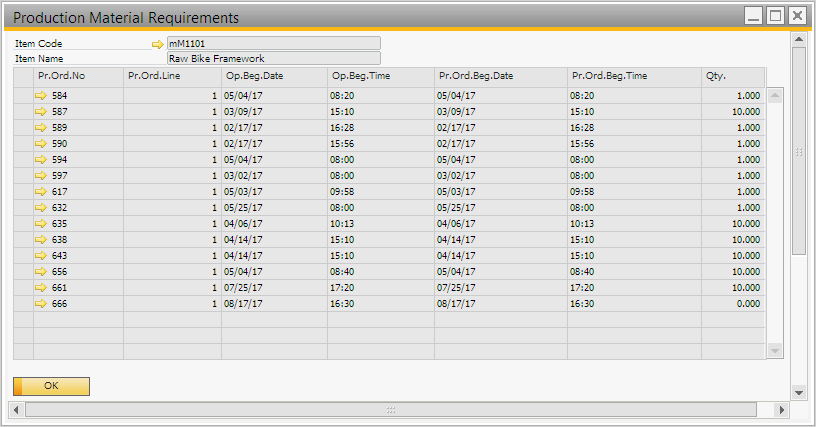Click the Op.Beg.Date column header
Viewport: 816px width, 427px height.
coord(273,76)
